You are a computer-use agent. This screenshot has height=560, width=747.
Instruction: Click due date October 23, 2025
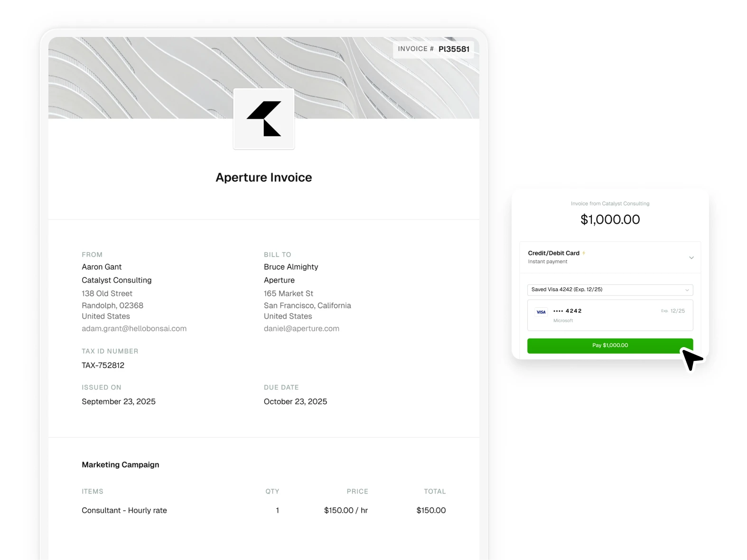295,402
